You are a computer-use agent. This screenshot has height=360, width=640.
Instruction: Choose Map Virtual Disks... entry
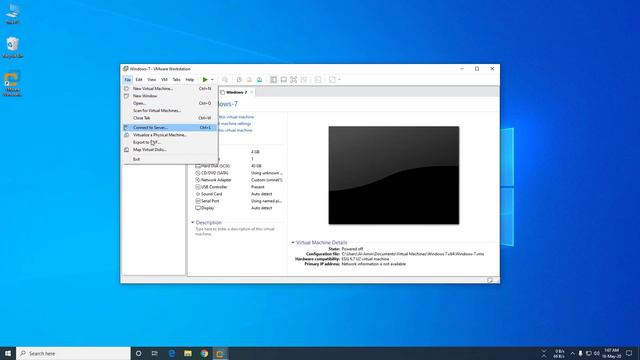click(x=170, y=150)
